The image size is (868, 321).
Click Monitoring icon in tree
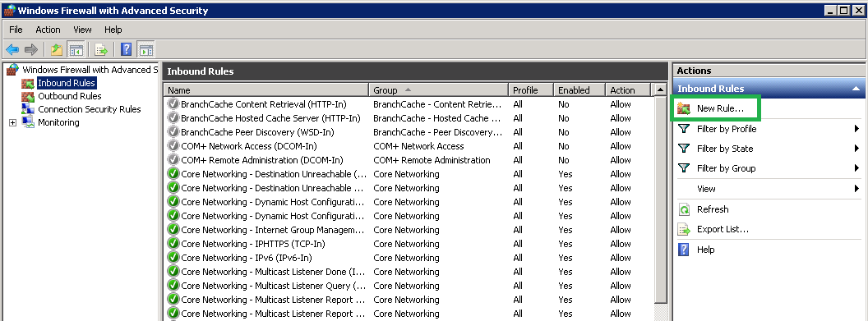click(x=28, y=122)
